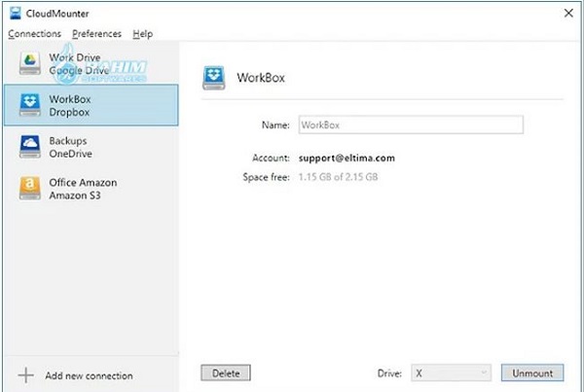The image size is (584, 392).
Task: Click the large Dropbox icon beside WorkBox heading
Action: (x=214, y=78)
